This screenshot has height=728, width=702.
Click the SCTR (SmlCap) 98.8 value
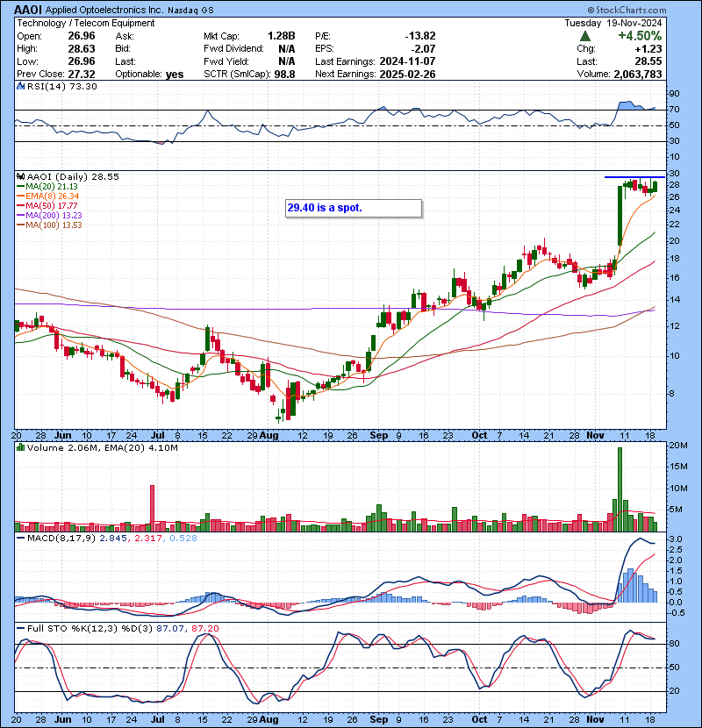coord(285,75)
